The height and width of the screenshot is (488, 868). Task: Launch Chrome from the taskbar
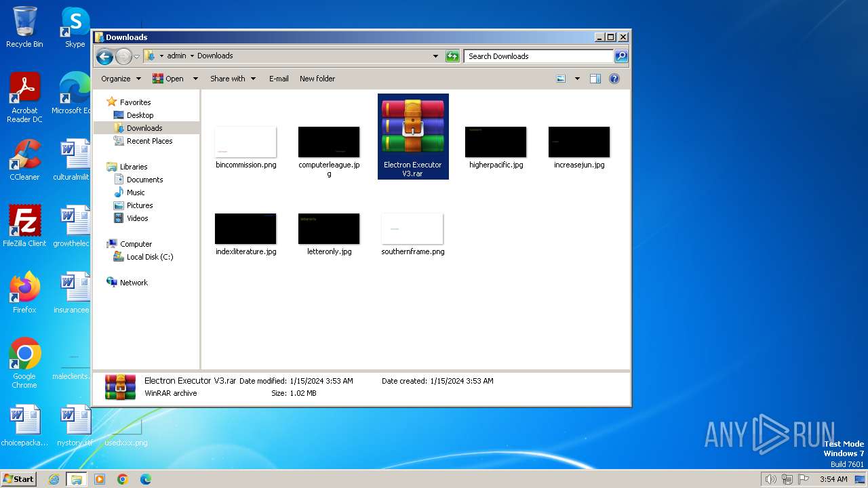point(122,479)
